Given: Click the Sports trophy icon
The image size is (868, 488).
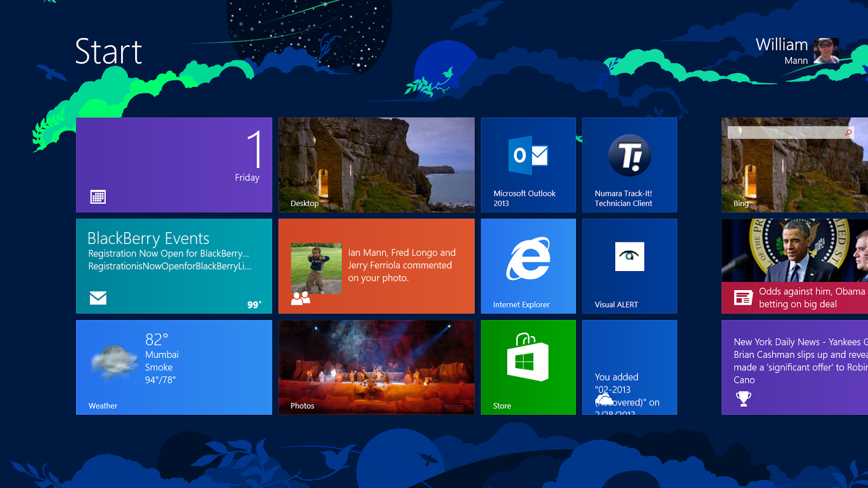Looking at the screenshot, I should 744,399.
